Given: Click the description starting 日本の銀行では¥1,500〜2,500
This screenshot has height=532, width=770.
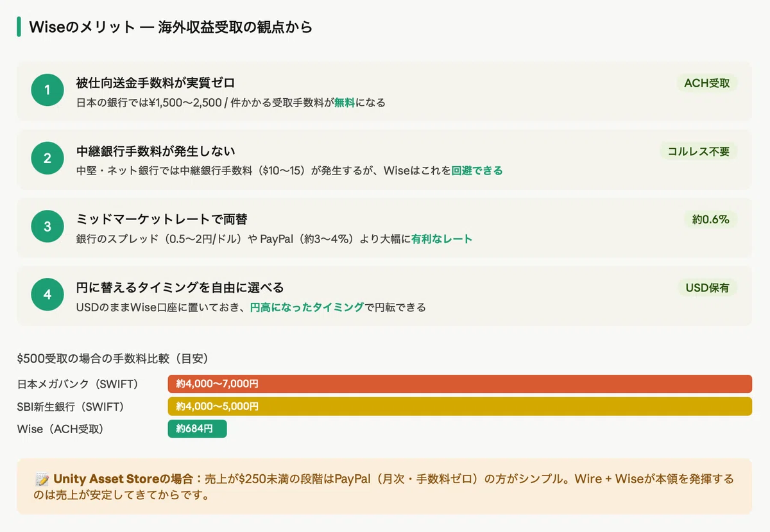Looking at the screenshot, I should [231, 102].
